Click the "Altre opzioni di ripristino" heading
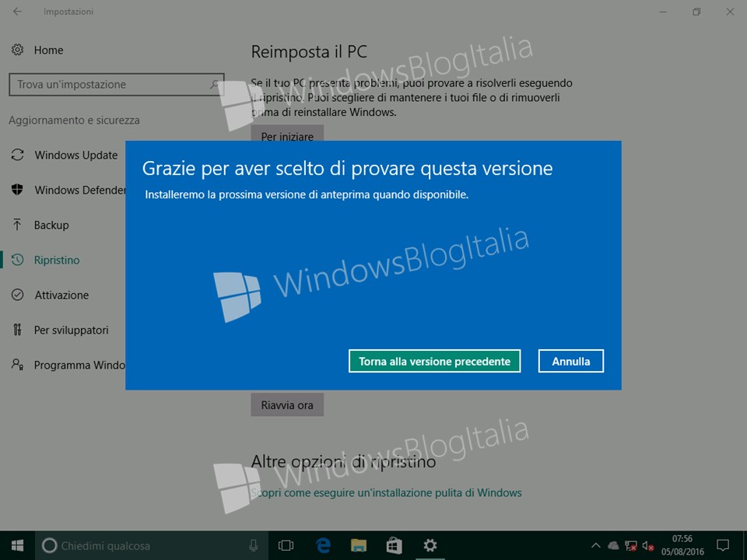 click(343, 461)
